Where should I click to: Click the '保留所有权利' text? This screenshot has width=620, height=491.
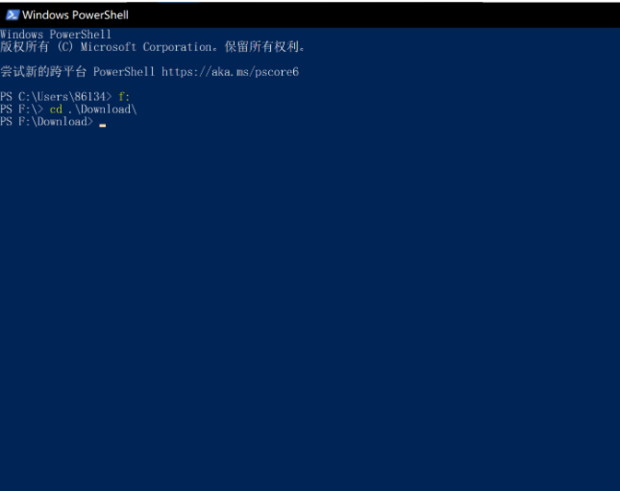(261, 47)
